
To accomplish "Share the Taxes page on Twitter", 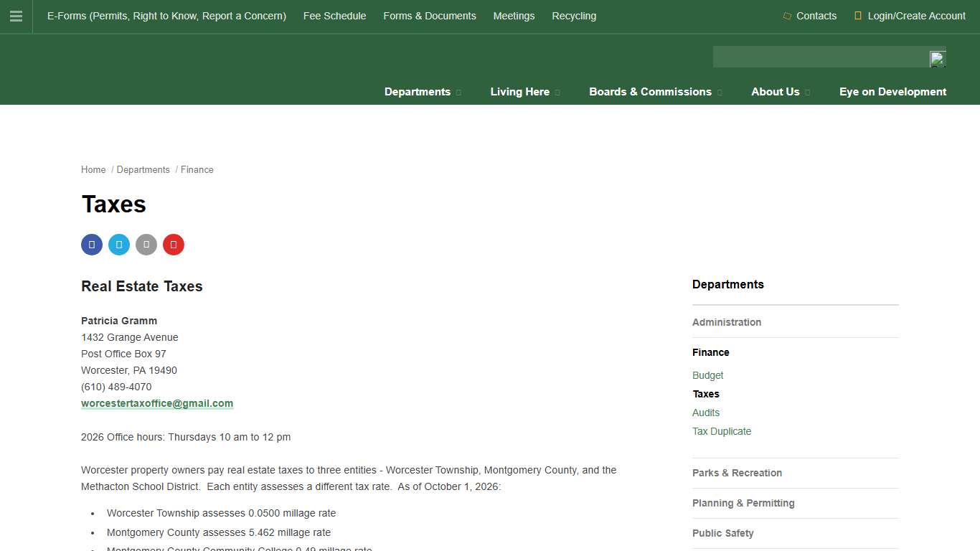I will (x=118, y=244).
